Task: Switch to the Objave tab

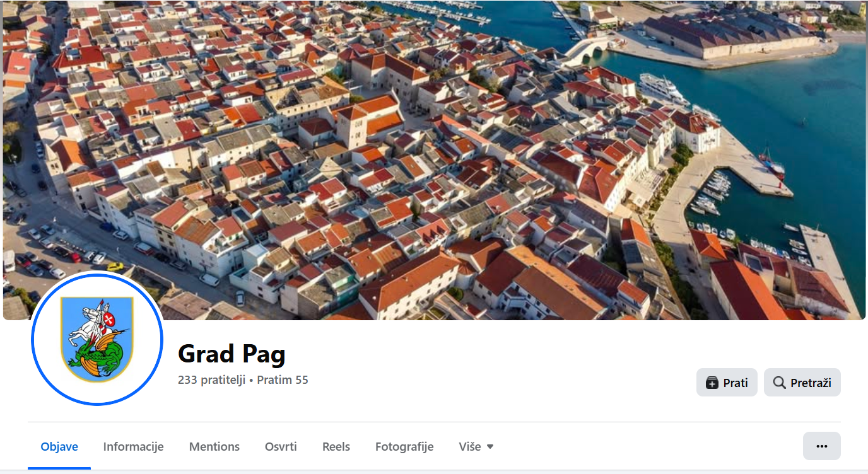Action: click(59, 446)
